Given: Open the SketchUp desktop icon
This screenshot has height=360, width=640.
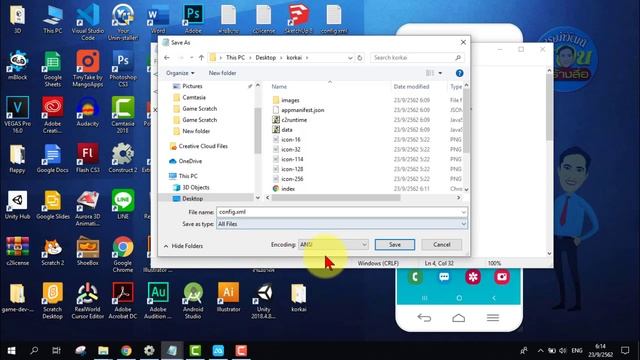Looking at the screenshot, I should pos(298,19).
